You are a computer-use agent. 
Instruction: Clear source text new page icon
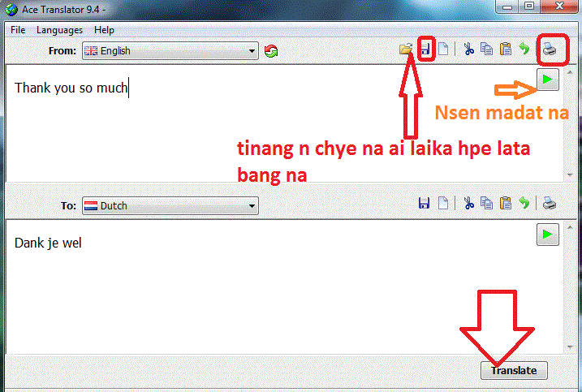click(x=443, y=49)
